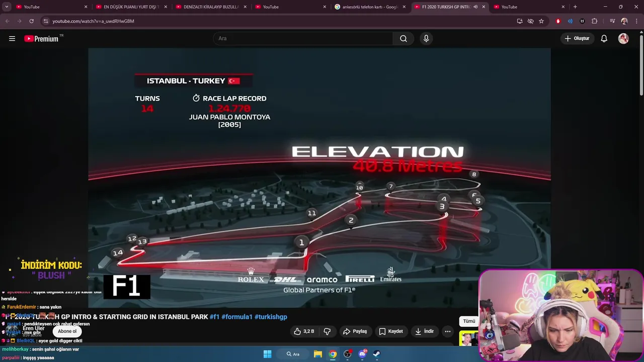Open the red hand adblocker extension
Screen dimensions: 644x362
click(x=558, y=21)
